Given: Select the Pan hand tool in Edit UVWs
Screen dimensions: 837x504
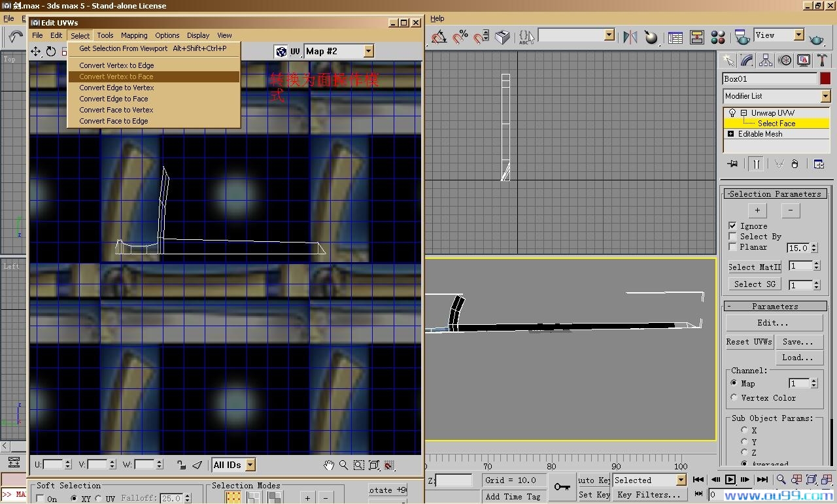Looking at the screenshot, I should 329,465.
